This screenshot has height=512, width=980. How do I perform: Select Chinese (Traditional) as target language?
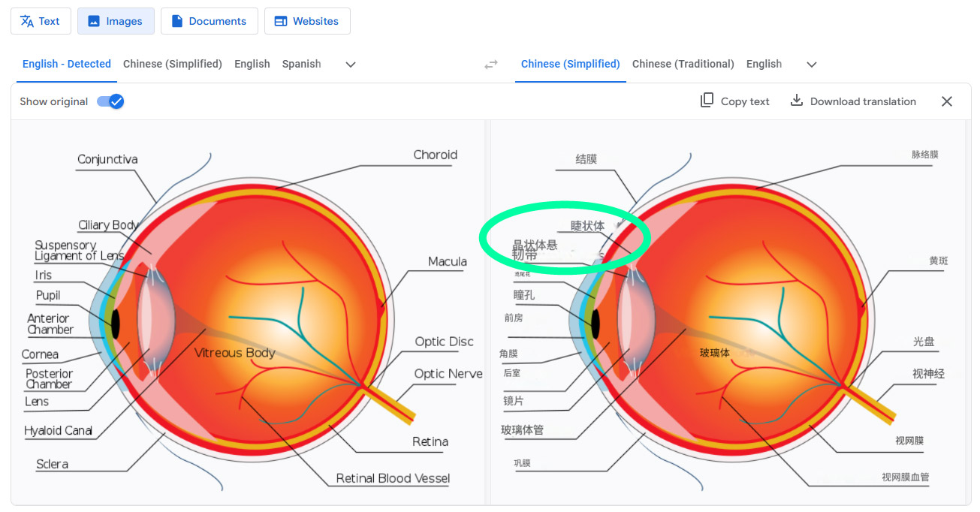pos(683,65)
